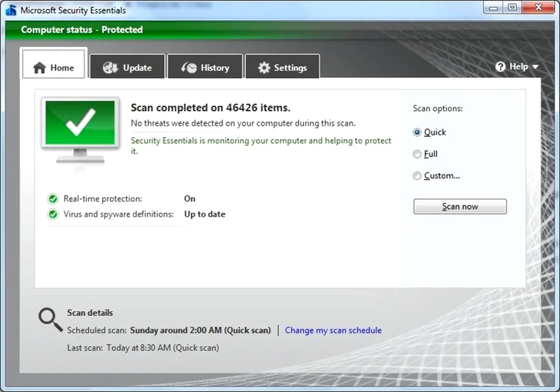The width and height of the screenshot is (560, 392).
Task: Click the clock icon on History tab
Action: coord(189,68)
